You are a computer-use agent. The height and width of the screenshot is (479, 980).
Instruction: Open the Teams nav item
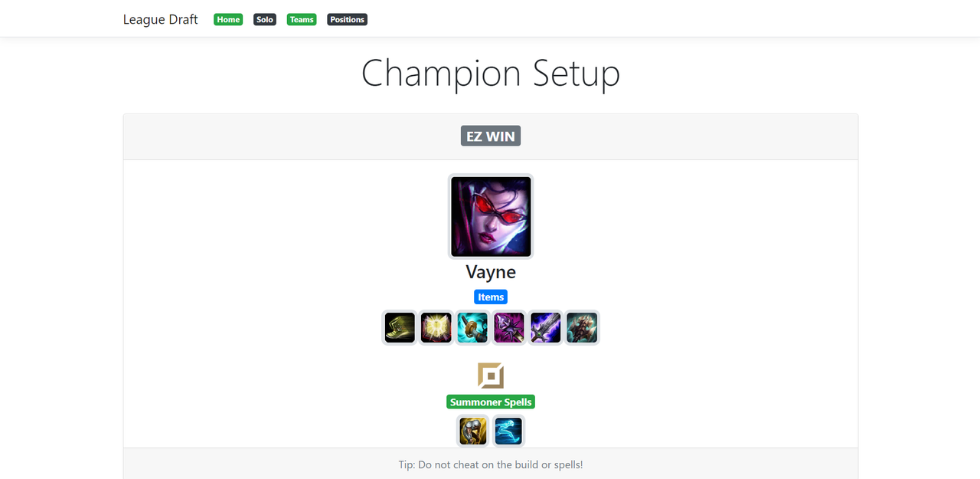point(302,19)
